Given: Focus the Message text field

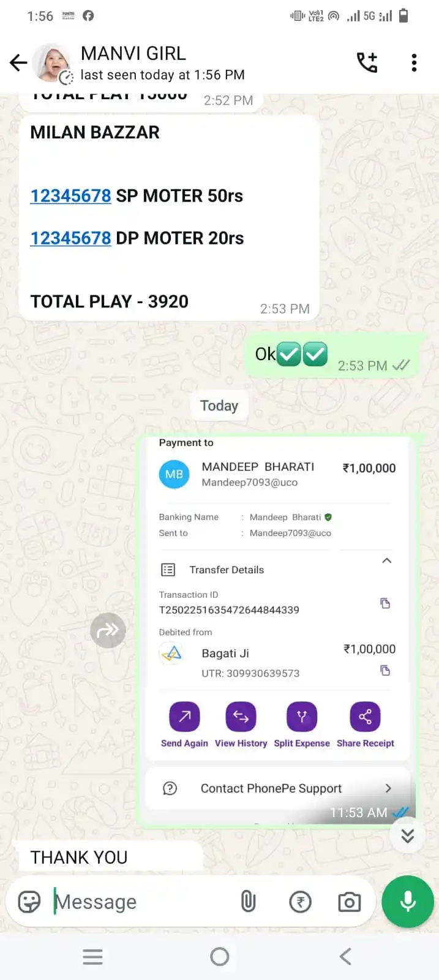Looking at the screenshot, I should [x=141, y=902].
